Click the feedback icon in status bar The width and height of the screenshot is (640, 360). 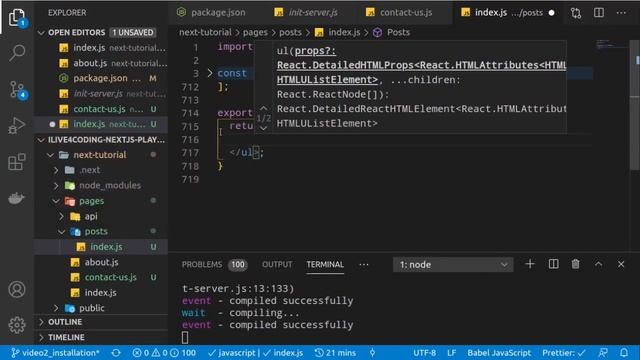[x=603, y=353]
